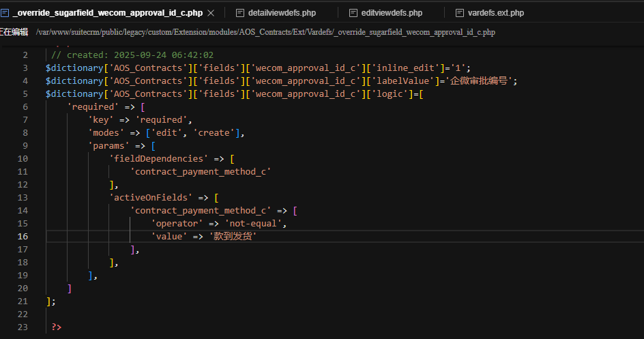Viewport: 644px width, 339px height.
Task: Click line number 16 in the gutter
Action: click(x=23, y=237)
